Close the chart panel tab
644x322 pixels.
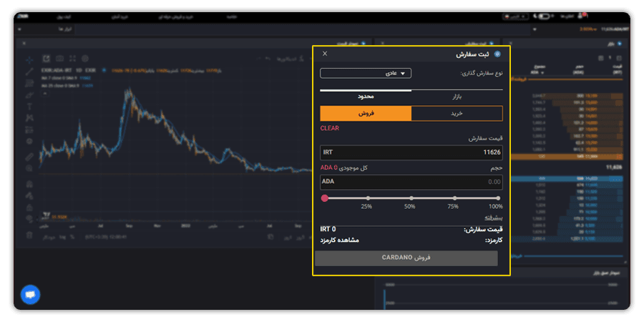point(24,43)
